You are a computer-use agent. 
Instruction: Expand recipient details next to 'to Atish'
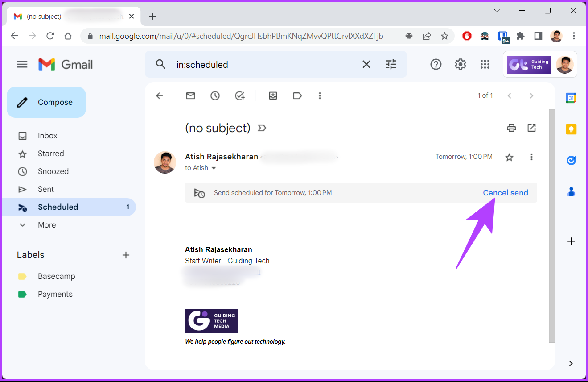pos(214,168)
